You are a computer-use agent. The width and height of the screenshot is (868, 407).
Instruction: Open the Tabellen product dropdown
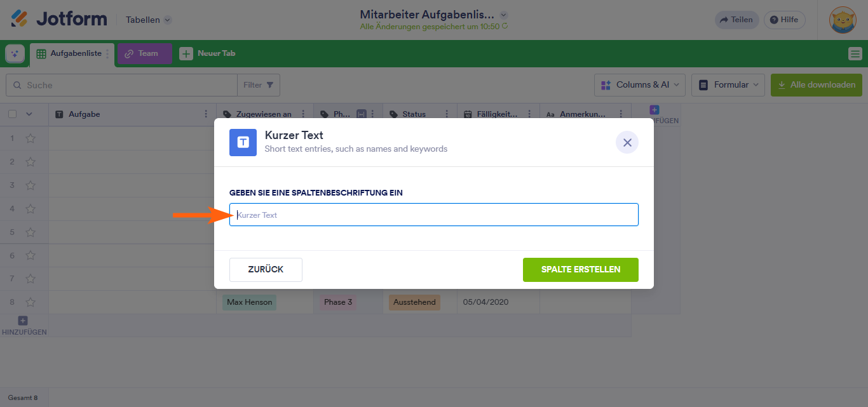point(149,20)
